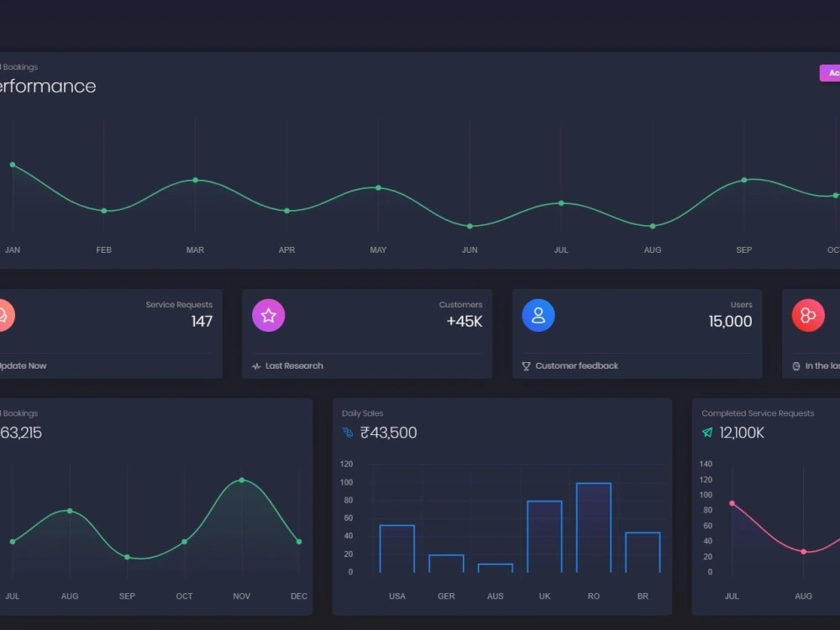Screen dimensions: 840x630
Task: Select the SEP data point on Performance chart
Action: [744, 180]
